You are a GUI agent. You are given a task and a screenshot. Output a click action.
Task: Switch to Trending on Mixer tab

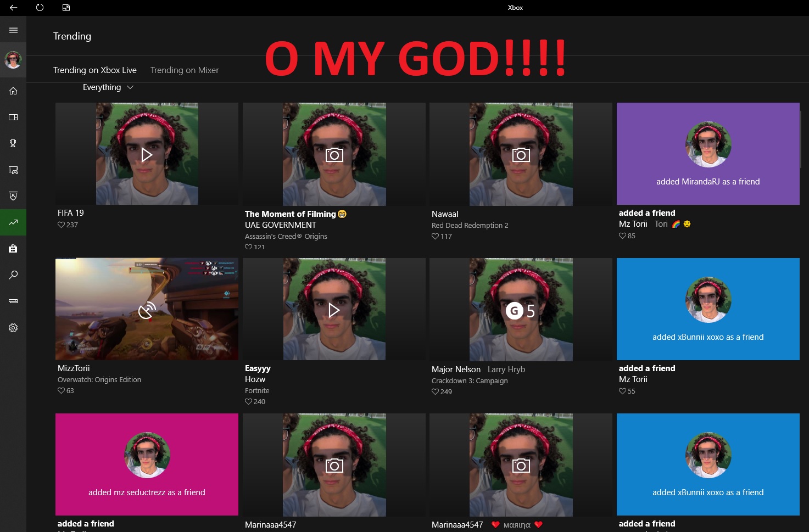click(185, 70)
